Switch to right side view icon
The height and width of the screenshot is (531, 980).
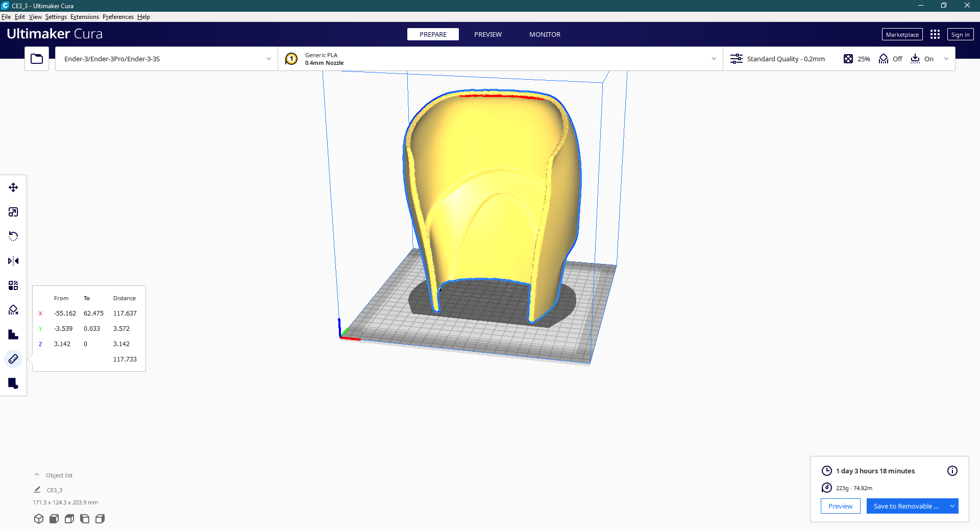(x=100, y=519)
